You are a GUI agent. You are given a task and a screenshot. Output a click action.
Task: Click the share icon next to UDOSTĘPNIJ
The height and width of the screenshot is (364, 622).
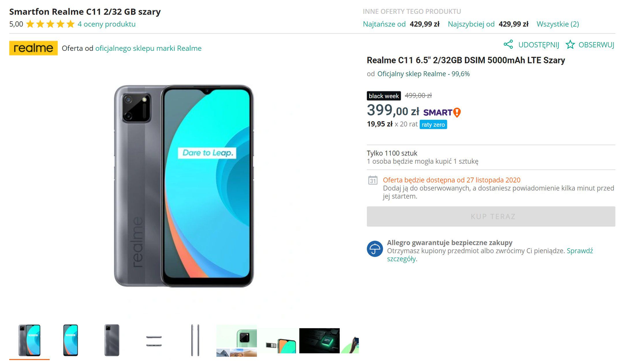click(x=508, y=44)
